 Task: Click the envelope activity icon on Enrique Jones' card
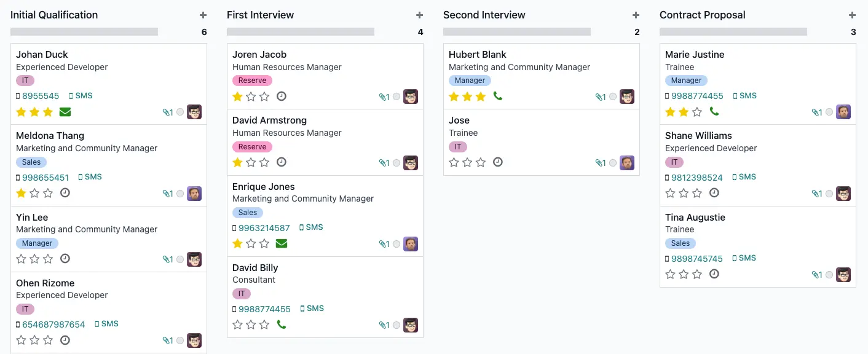(282, 243)
